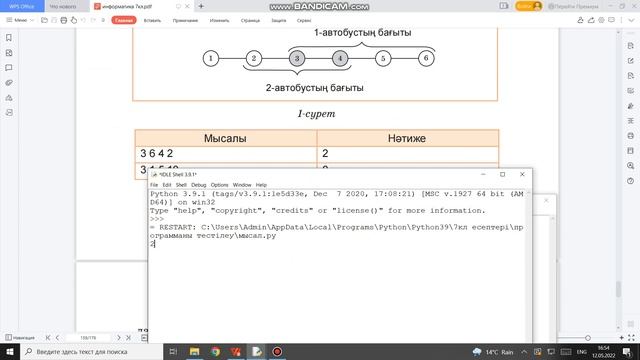Click the Undo arrow icon
Viewport: 640px width, 360px height.
[84, 20]
